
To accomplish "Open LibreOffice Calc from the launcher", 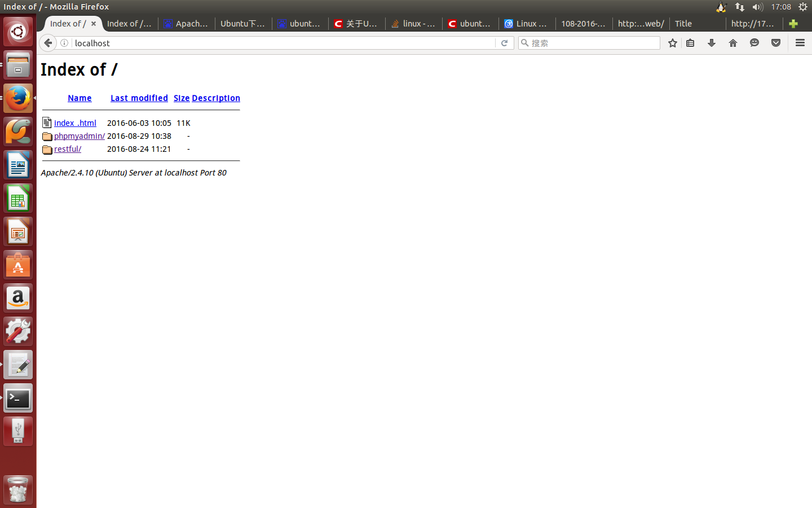I will tap(17, 198).
